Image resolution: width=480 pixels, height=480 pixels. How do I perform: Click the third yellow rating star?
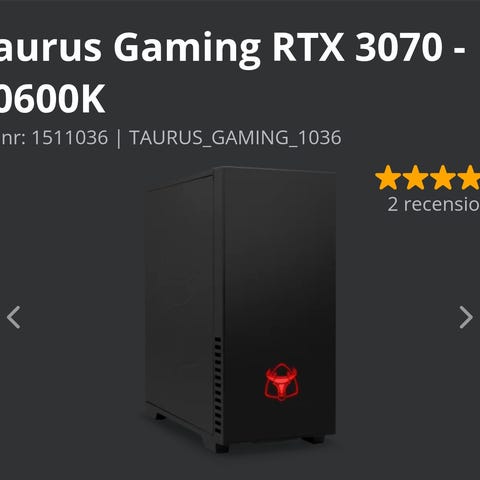point(442,177)
